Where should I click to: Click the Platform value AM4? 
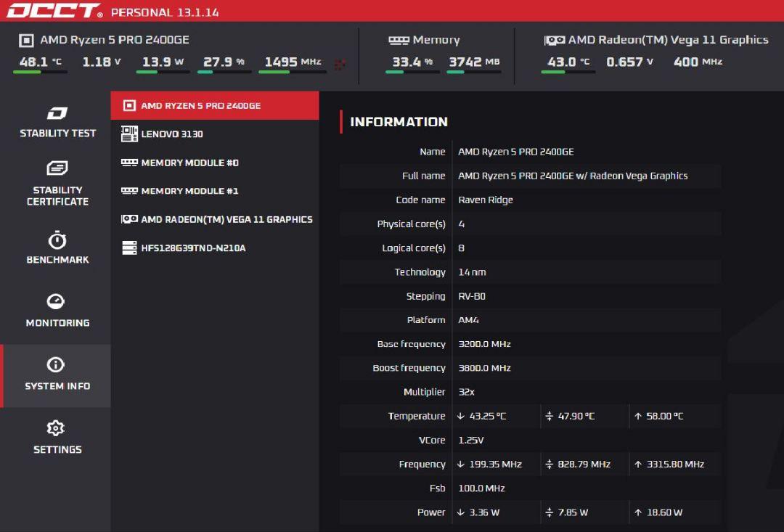[x=468, y=320]
